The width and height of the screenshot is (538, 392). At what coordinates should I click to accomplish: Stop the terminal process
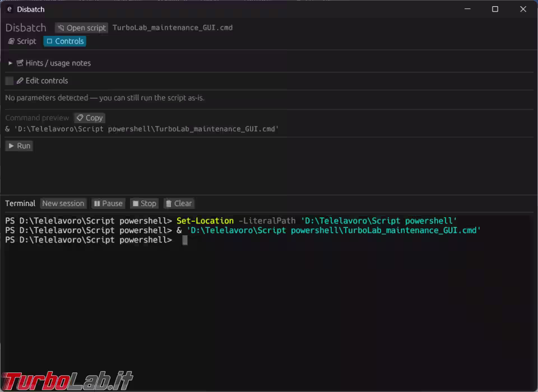[x=144, y=203]
